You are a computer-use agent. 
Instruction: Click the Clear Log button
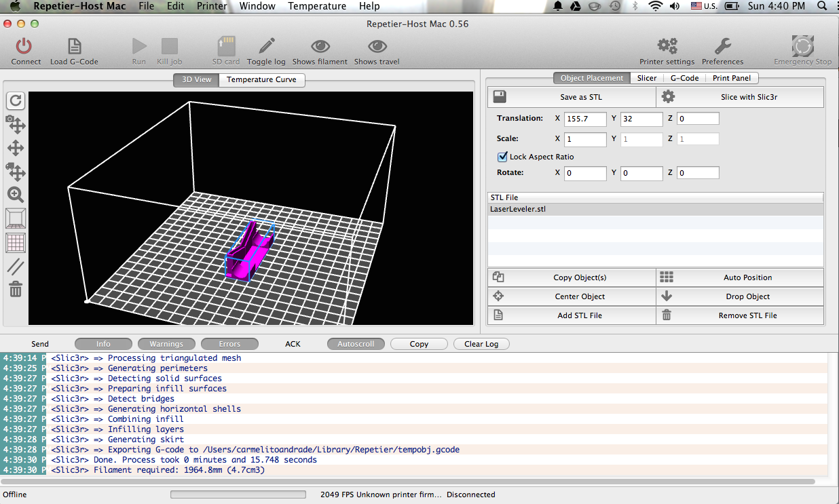click(x=481, y=344)
